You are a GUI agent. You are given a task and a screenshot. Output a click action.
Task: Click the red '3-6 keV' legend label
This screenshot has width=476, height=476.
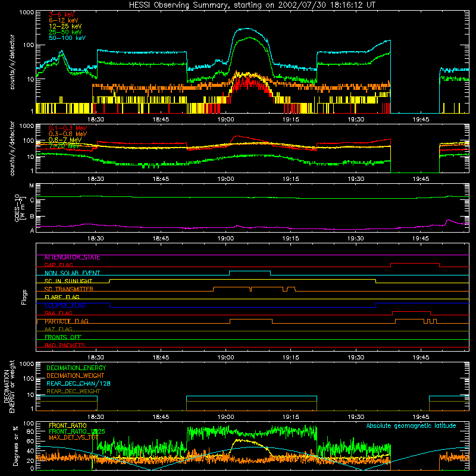pyautogui.click(x=62, y=14)
